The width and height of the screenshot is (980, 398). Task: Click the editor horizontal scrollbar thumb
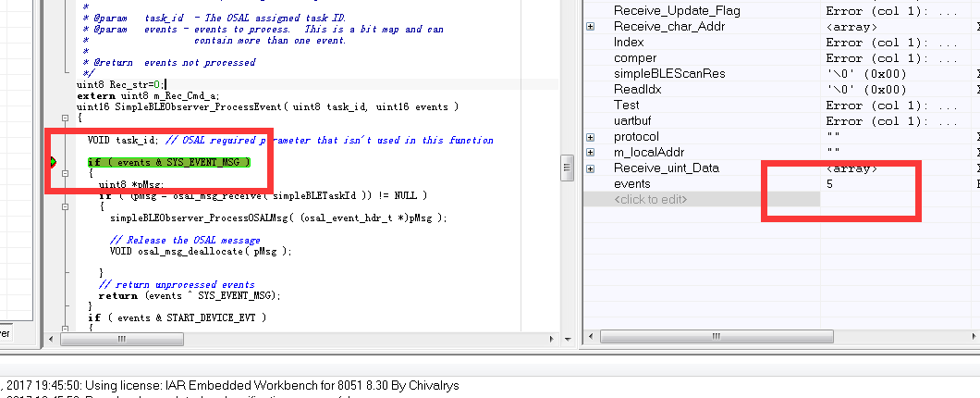(122, 339)
